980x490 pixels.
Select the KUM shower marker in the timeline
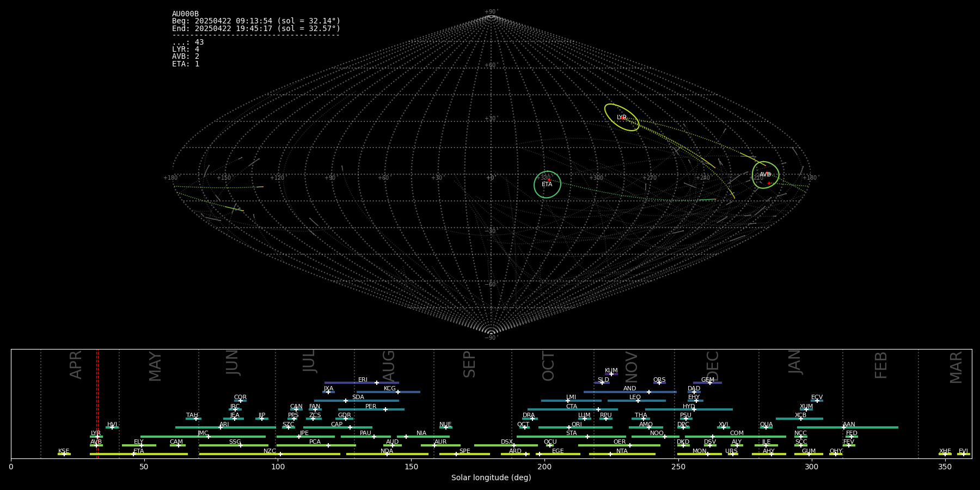pos(611,374)
